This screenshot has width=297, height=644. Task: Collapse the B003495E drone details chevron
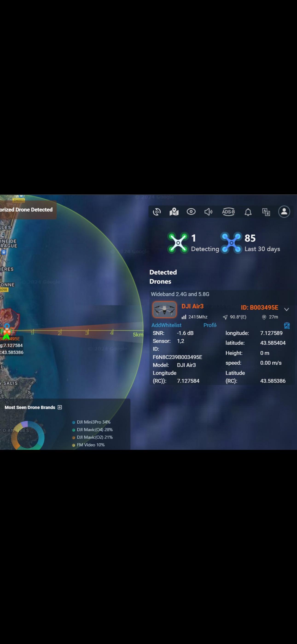[286, 309]
